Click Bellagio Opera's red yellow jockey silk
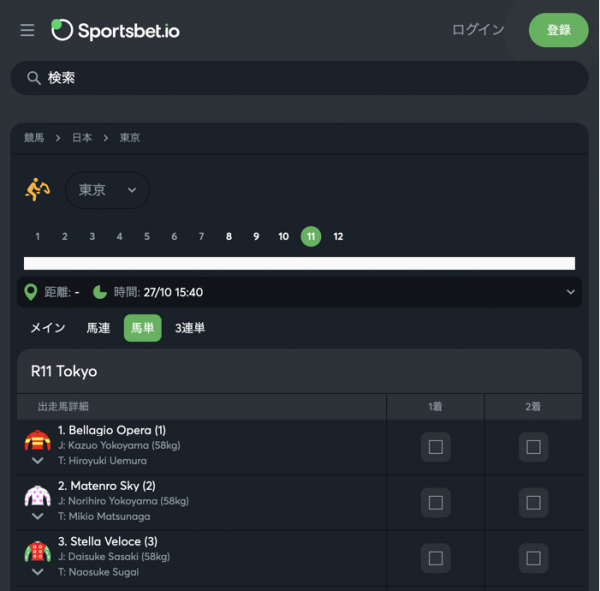 click(x=38, y=440)
